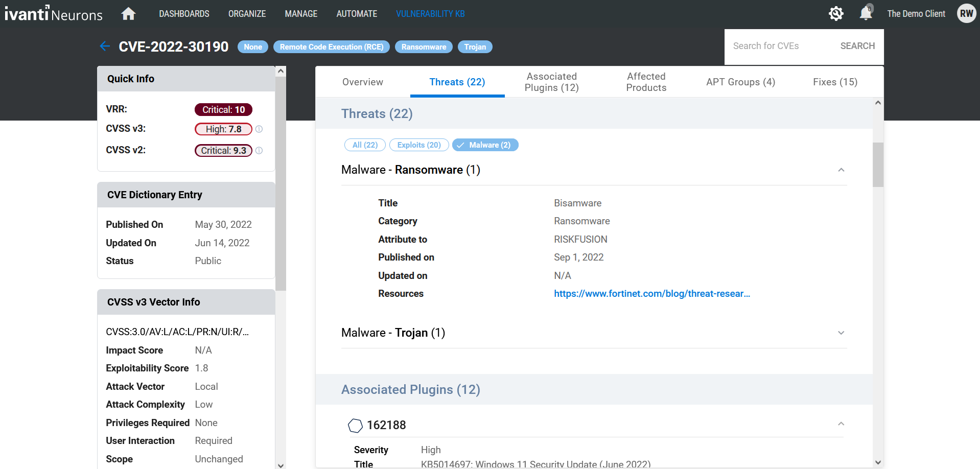The image size is (980, 469).
Task: Open the Affected Products tab
Action: click(646, 82)
